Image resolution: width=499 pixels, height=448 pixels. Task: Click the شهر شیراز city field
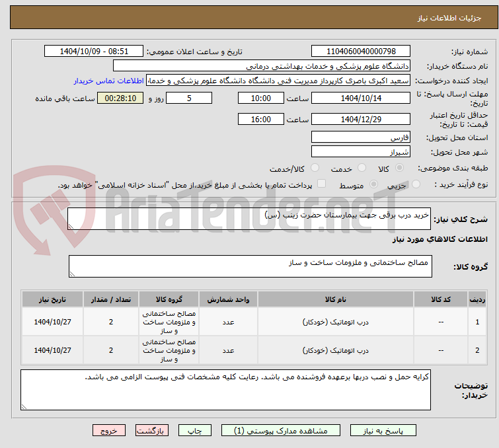361,152
